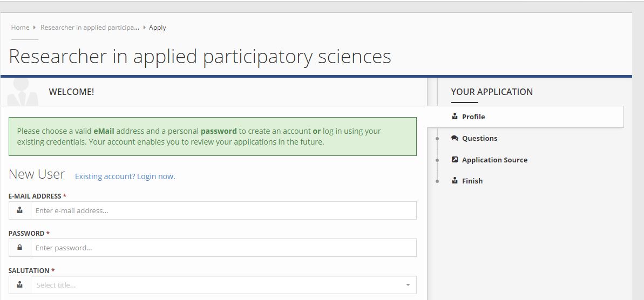Viewport: 644px width, 300px height.
Task: Click the person icon beside e-mail field
Action: click(x=20, y=210)
